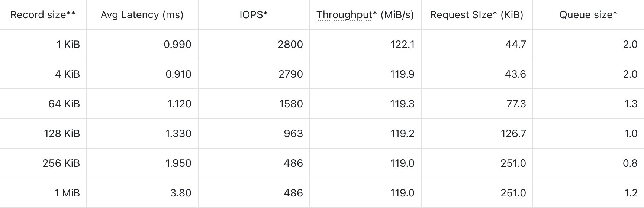The width and height of the screenshot is (644, 208).
Task: Click the 126.7 request size cell
Action: [x=513, y=134]
